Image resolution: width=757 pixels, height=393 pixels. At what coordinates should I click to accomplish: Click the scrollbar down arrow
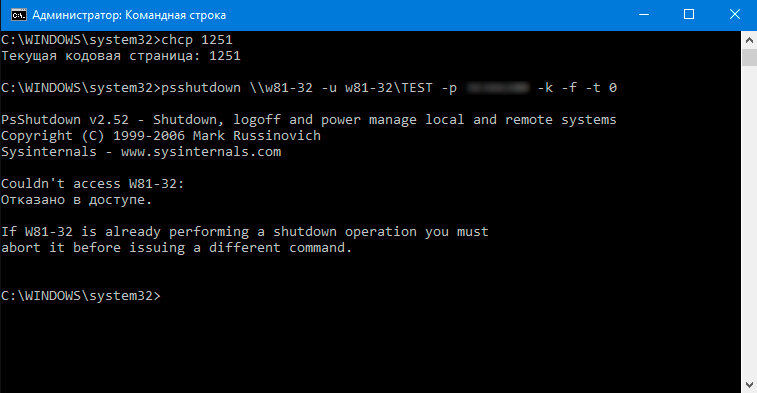pyautogui.click(x=749, y=384)
